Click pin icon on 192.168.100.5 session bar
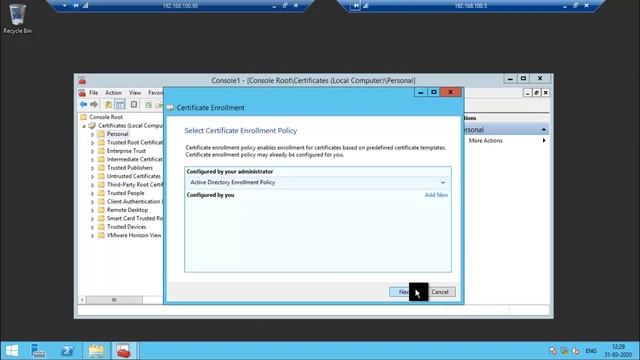640x360 pixels. [x=356, y=6]
